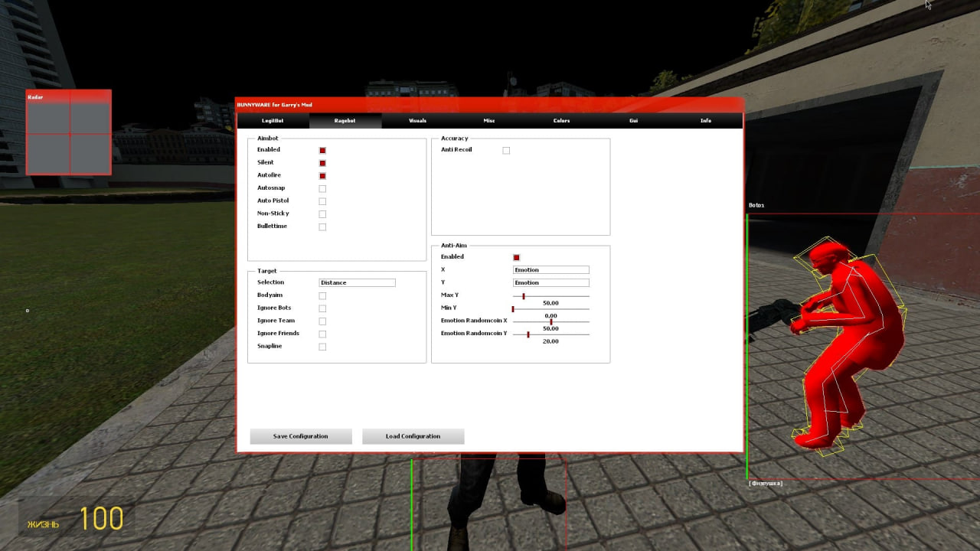Viewport: 980px width, 551px height.
Task: Expand the Anti-Aim Y dropdown
Action: pyautogui.click(x=551, y=283)
